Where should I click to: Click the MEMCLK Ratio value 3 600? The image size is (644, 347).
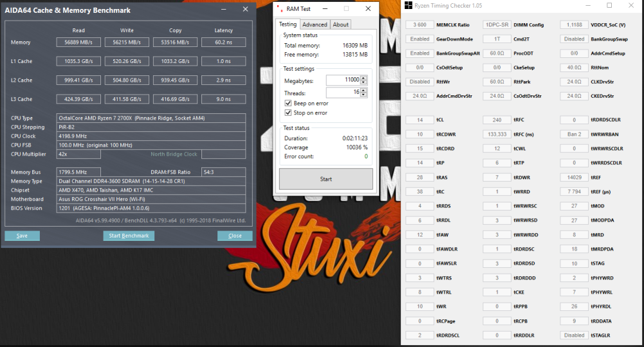419,24
